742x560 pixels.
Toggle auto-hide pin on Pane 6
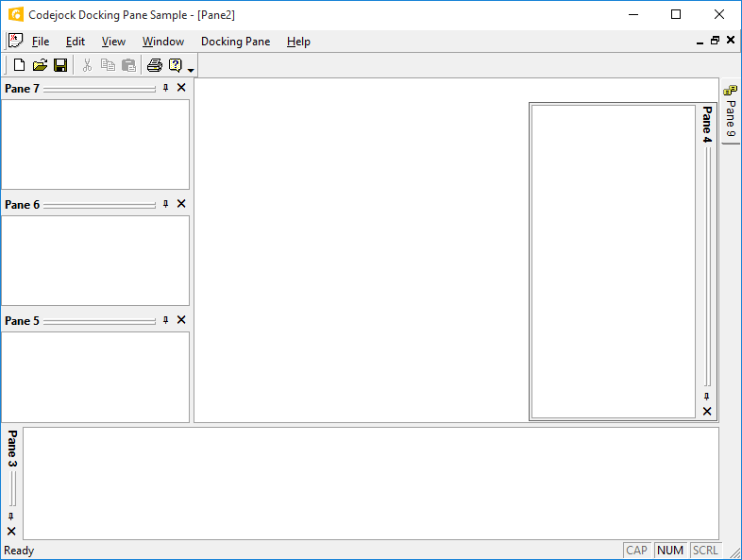tap(165, 204)
